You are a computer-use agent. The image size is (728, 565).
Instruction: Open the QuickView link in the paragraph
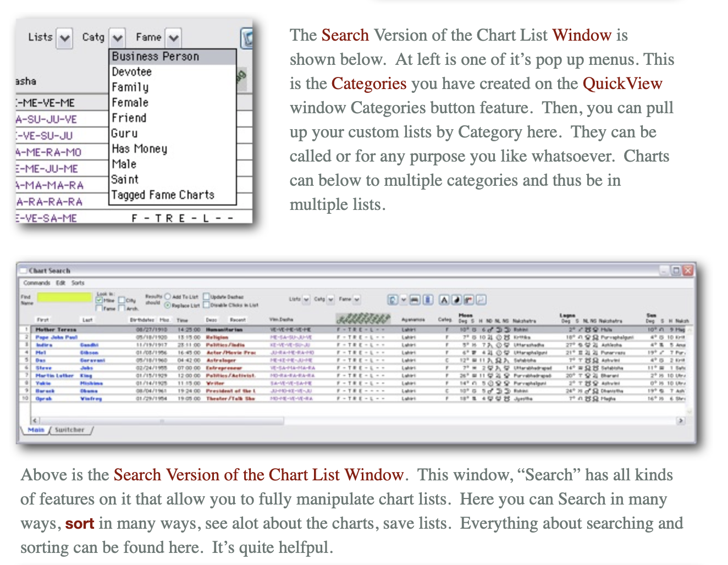[622, 84]
